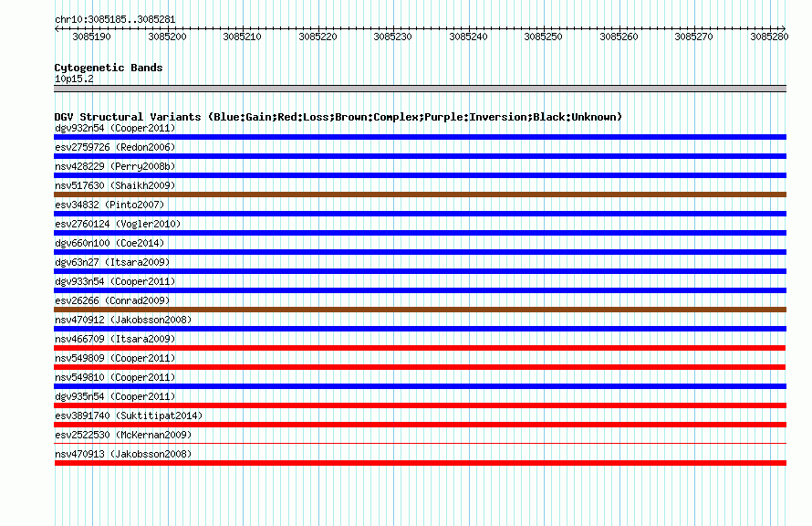Open the nsv549809 (Cooper2011) label

[x=115, y=358]
